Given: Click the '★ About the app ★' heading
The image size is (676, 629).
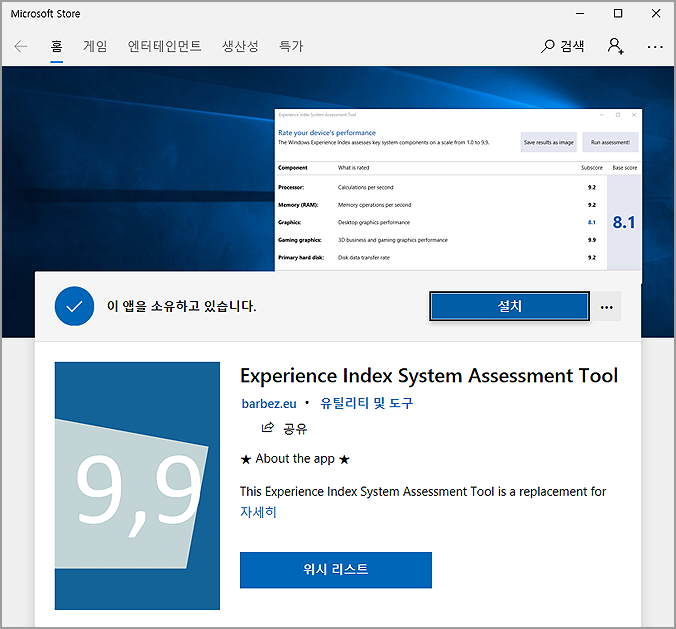Looking at the screenshot, I should coord(295,459).
